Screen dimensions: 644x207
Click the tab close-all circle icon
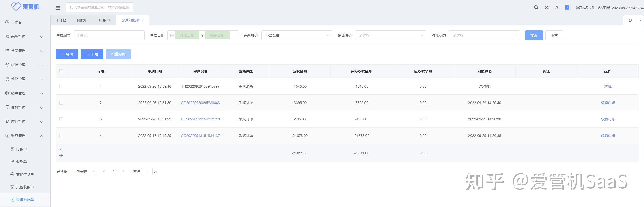coord(630,20)
